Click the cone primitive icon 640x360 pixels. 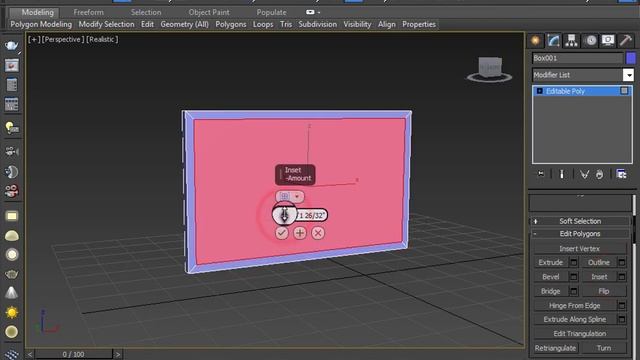[x=11, y=293]
